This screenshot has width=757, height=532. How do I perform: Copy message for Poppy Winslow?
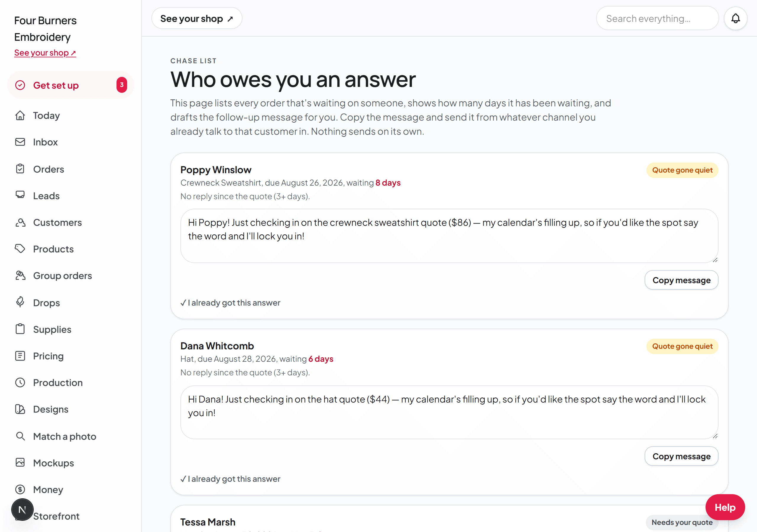681,280
